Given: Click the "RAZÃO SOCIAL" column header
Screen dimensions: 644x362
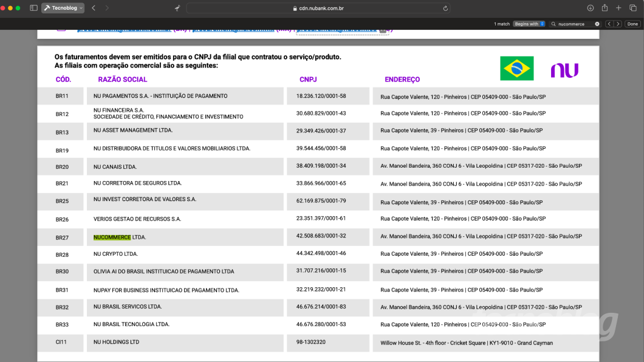Looking at the screenshot, I should pyautogui.click(x=122, y=79).
